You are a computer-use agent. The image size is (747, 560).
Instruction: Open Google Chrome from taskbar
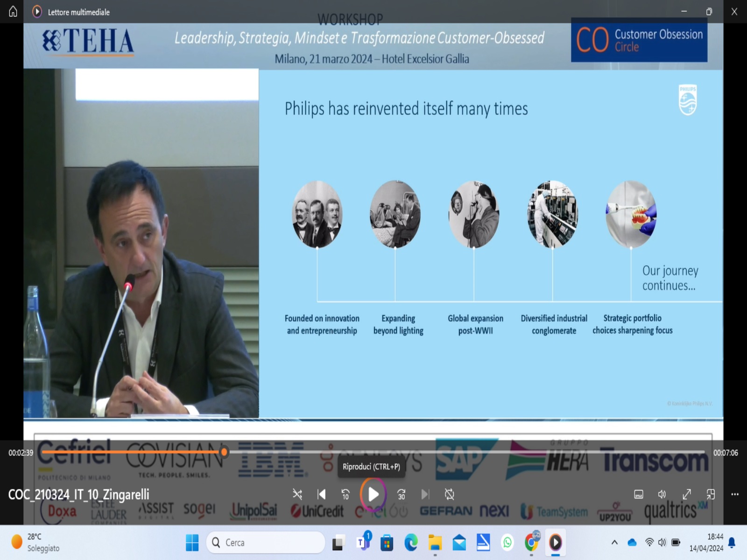click(x=532, y=542)
